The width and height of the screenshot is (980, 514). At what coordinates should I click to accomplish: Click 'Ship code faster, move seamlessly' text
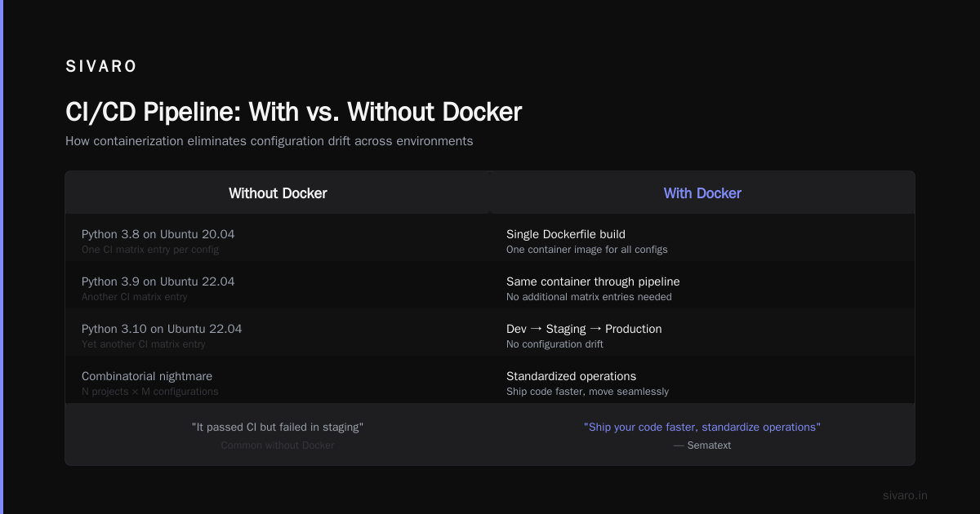[587, 392]
